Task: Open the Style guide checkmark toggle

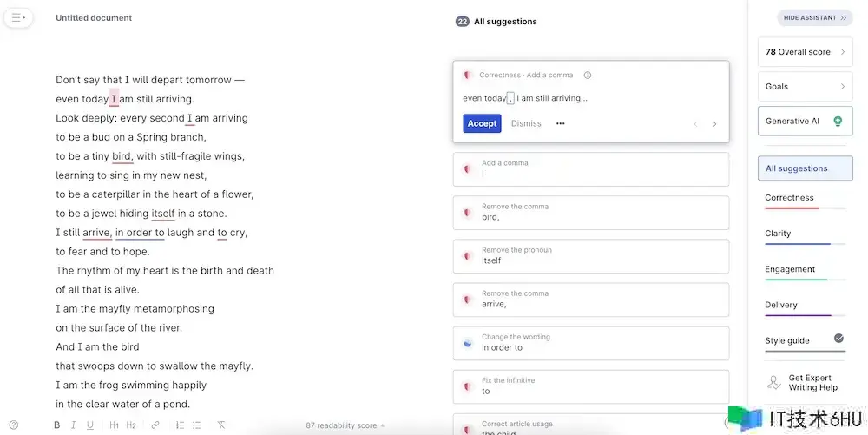Action: (838, 339)
